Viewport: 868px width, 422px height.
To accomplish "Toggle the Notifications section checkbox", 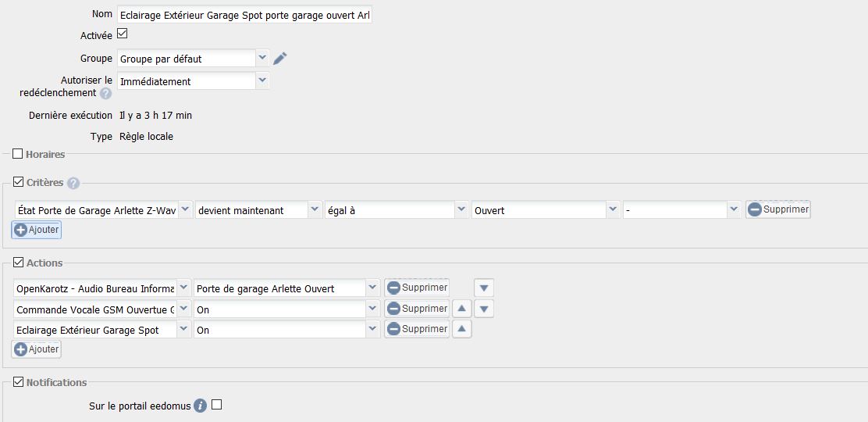I will [18, 382].
